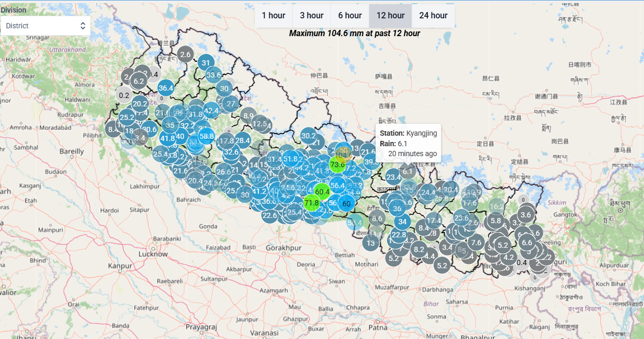Click the 28.4 rainfall marker

(243, 140)
